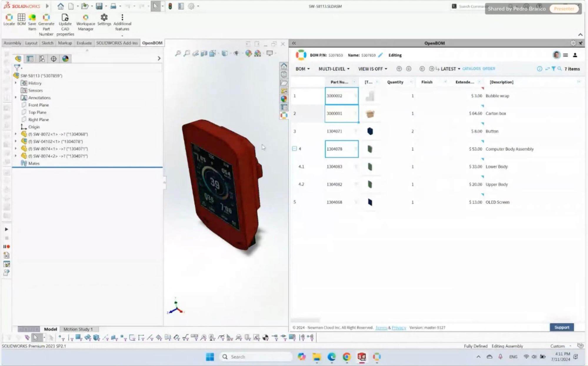Expand the Annotations tree node
The image size is (588, 366).
pos(16,97)
